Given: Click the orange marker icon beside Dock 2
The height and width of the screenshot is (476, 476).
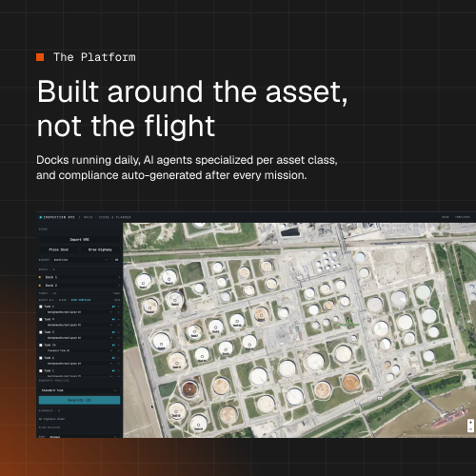Looking at the screenshot, I should tap(40, 286).
